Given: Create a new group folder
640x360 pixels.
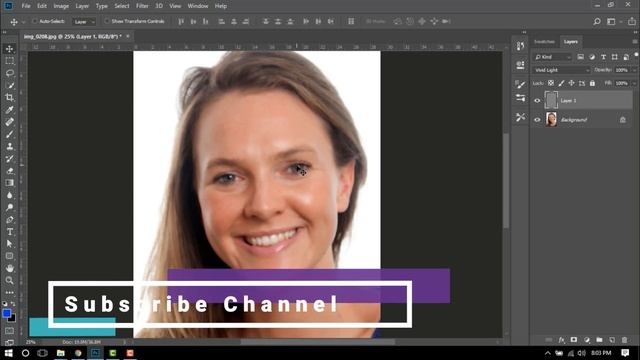Looking at the screenshot, I should (599, 340).
